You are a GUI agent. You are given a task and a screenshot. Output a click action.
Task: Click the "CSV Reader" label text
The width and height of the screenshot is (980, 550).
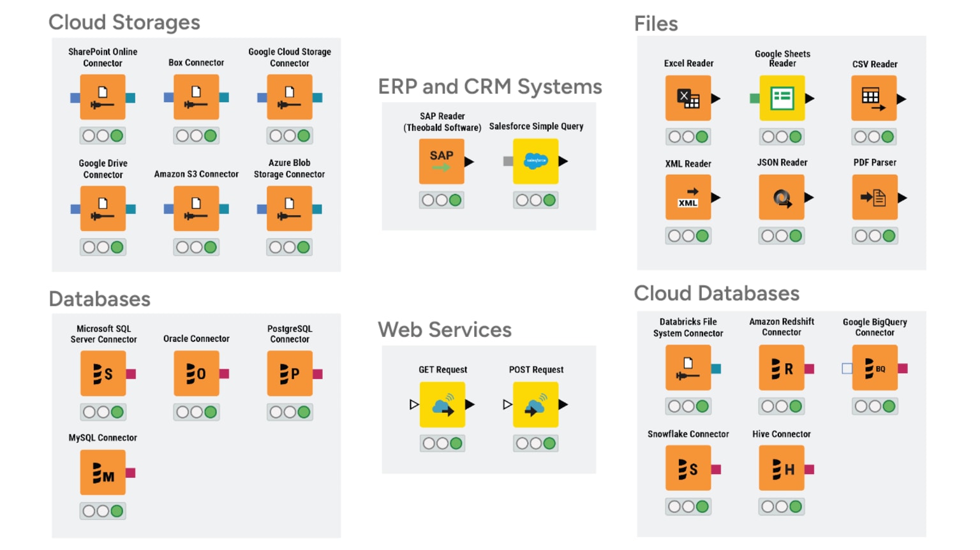[875, 64]
